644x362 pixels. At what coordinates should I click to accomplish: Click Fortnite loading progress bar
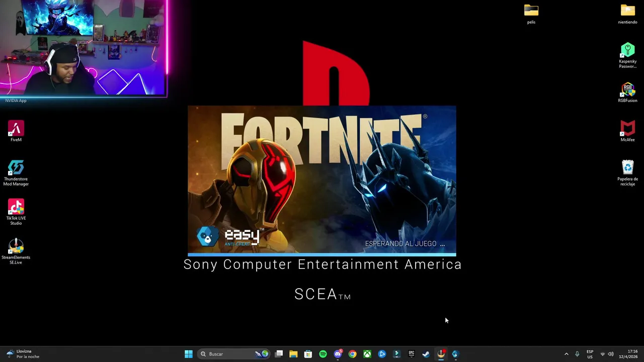[322, 255]
